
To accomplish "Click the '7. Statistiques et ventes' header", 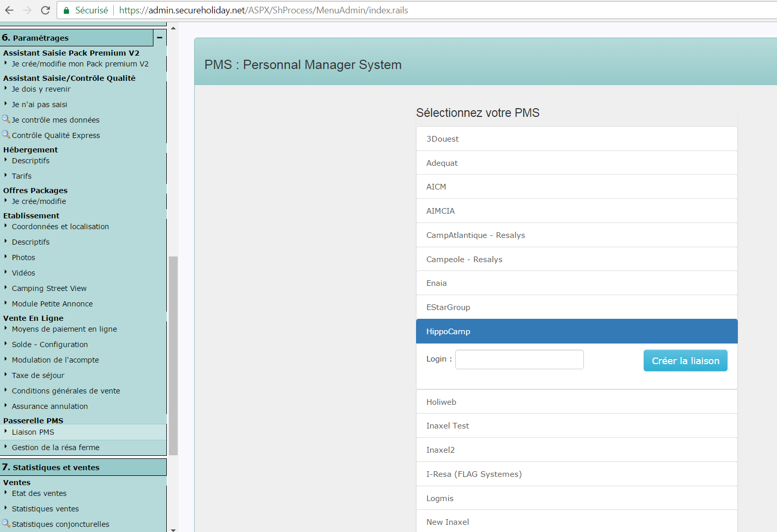I will [x=83, y=467].
